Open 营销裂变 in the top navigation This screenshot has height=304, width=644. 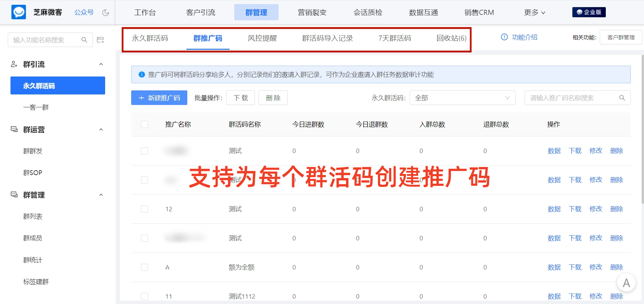pyautogui.click(x=312, y=13)
